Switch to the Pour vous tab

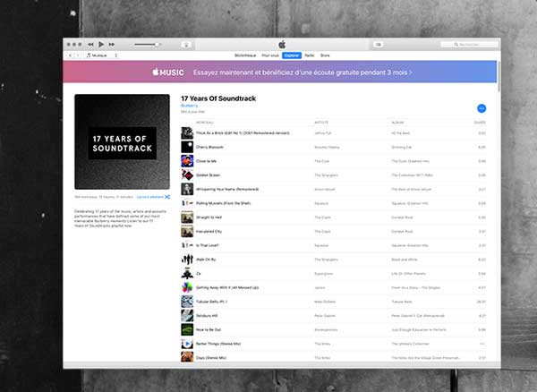(270, 55)
